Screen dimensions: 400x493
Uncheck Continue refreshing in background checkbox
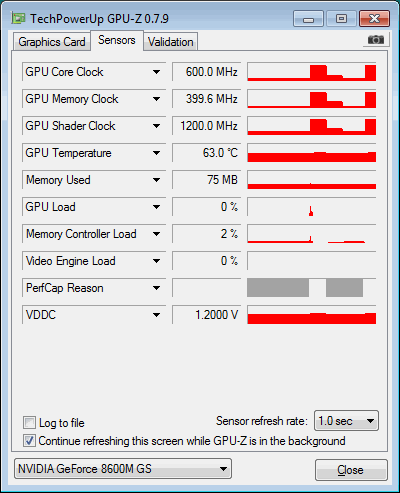click(29, 441)
